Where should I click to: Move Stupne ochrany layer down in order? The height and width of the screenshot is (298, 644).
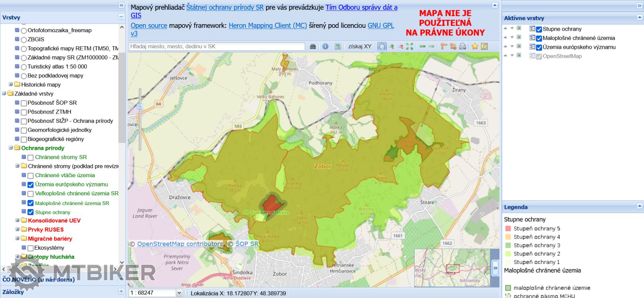click(512, 29)
